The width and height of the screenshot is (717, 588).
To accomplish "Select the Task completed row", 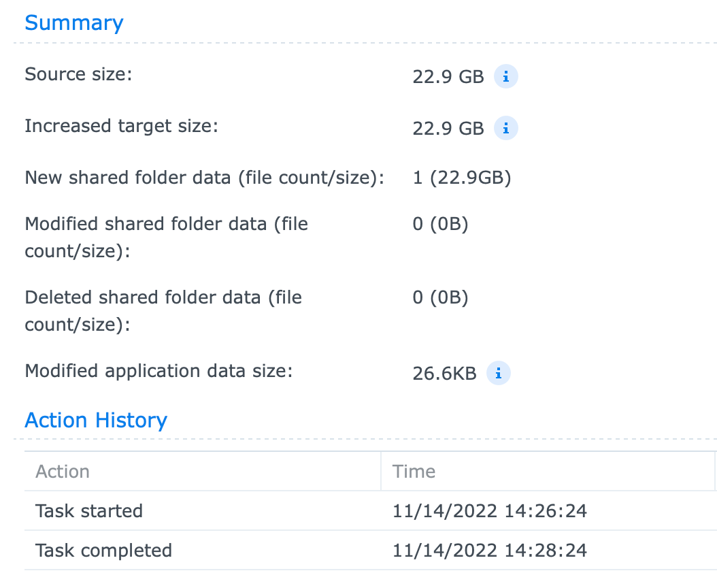I will pos(103,550).
